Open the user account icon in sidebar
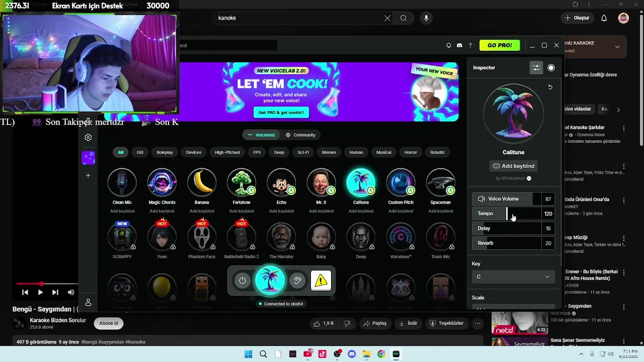The width and height of the screenshot is (644, 362). point(88,302)
